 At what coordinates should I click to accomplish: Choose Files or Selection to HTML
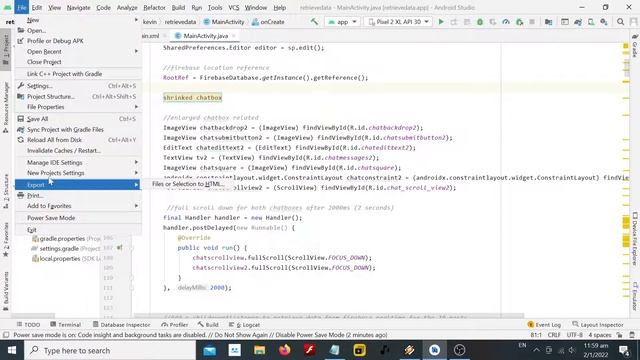188,184
